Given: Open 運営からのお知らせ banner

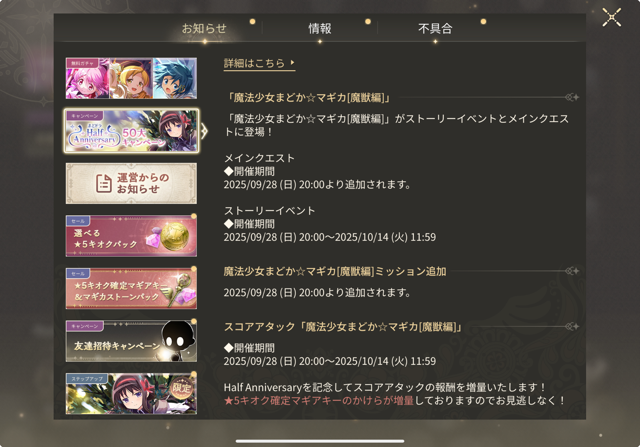Looking at the screenshot, I should [x=131, y=183].
